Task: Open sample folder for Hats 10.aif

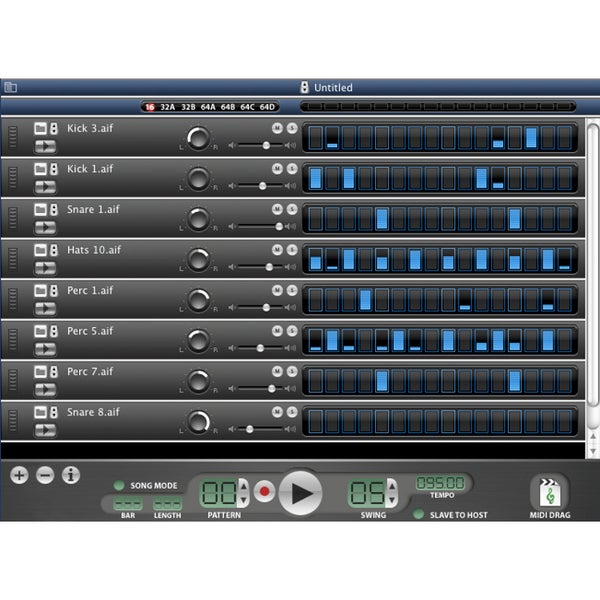Action: point(40,250)
